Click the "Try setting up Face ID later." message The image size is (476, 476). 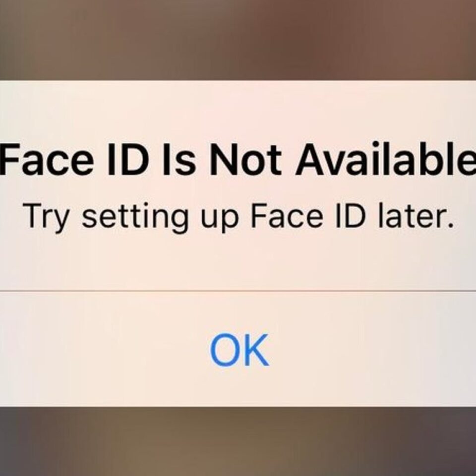coord(239,217)
